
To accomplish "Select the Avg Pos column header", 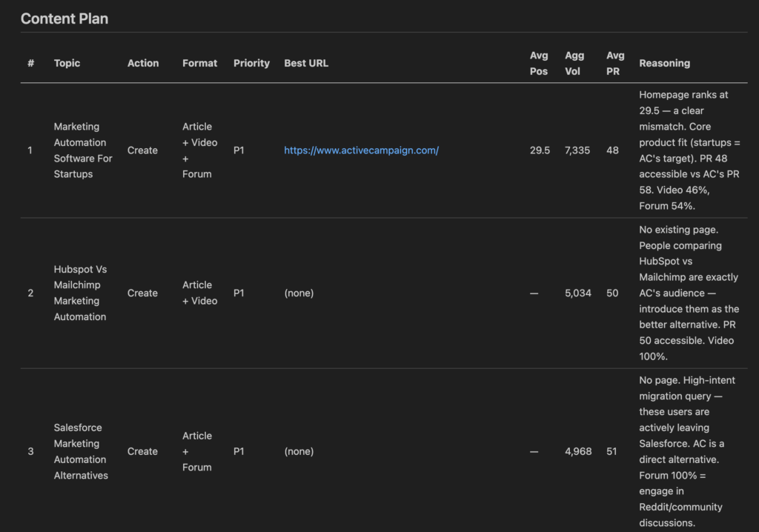I will tap(539, 63).
